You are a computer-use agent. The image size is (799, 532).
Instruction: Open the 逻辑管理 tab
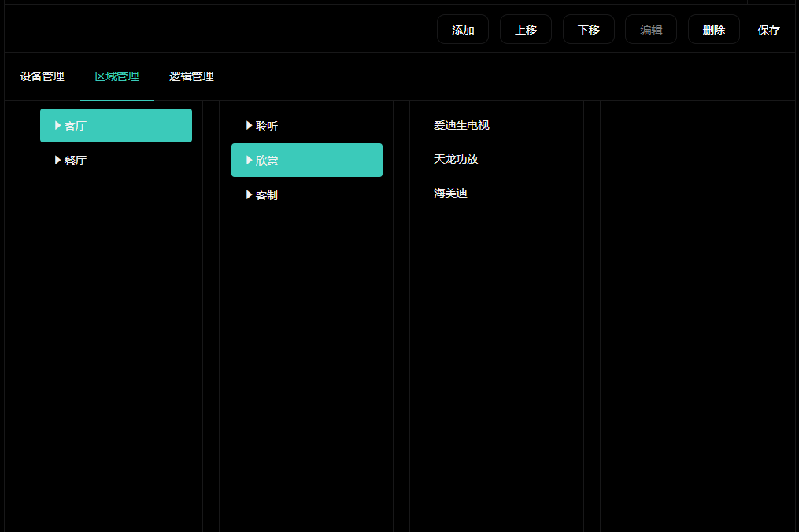pyautogui.click(x=191, y=76)
